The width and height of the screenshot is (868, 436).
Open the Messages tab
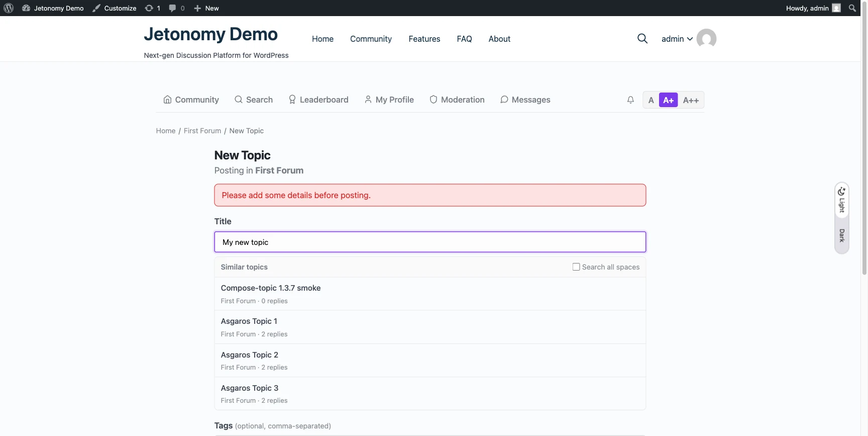pyautogui.click(x=525, y=100)
